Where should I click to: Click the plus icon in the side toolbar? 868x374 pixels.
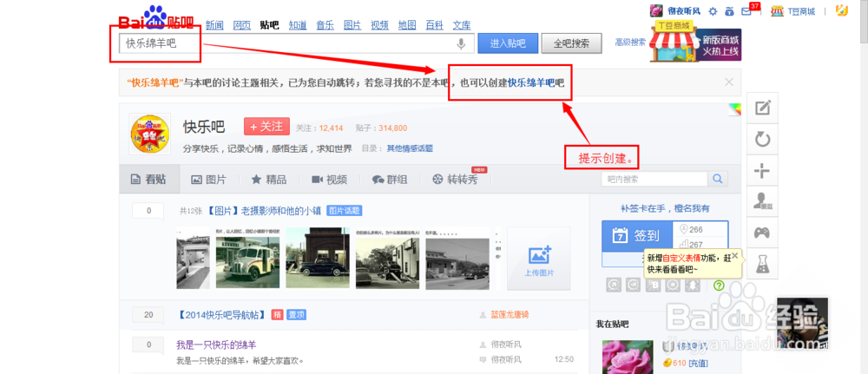(x=763, y=171)
